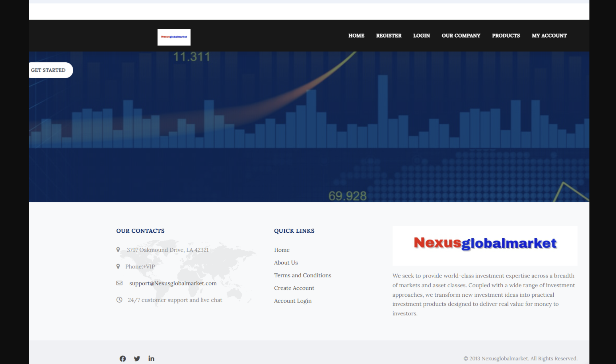This screenshot has width=616, height=364.
Task: Click the location pin icon next to the address
Action: click(118, 250)
